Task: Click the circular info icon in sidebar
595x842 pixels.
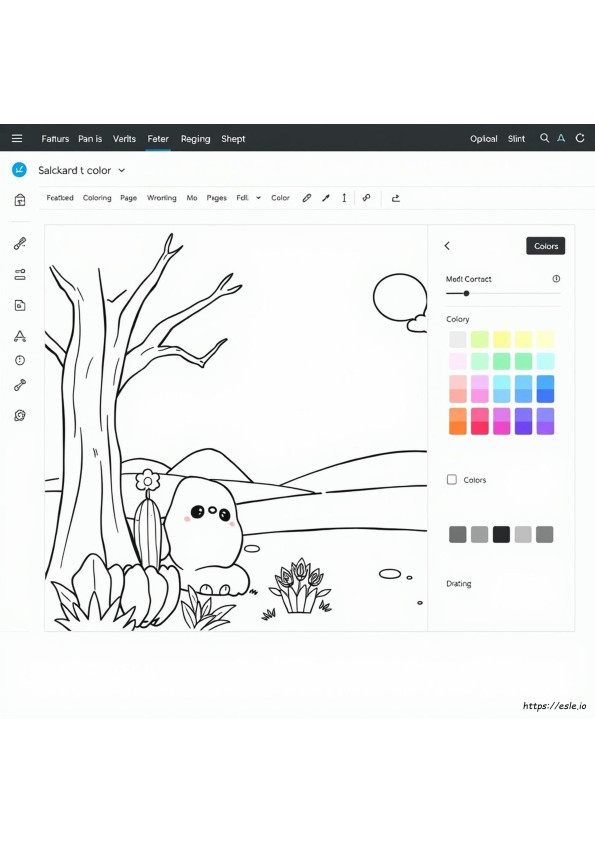Action: point(20,360)
